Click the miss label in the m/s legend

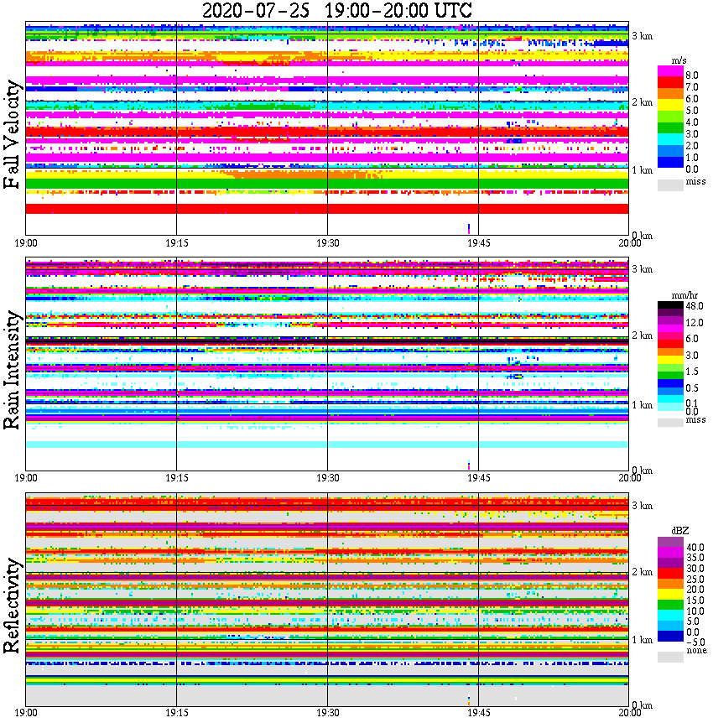pyautogui.click(x=695, y=181)
